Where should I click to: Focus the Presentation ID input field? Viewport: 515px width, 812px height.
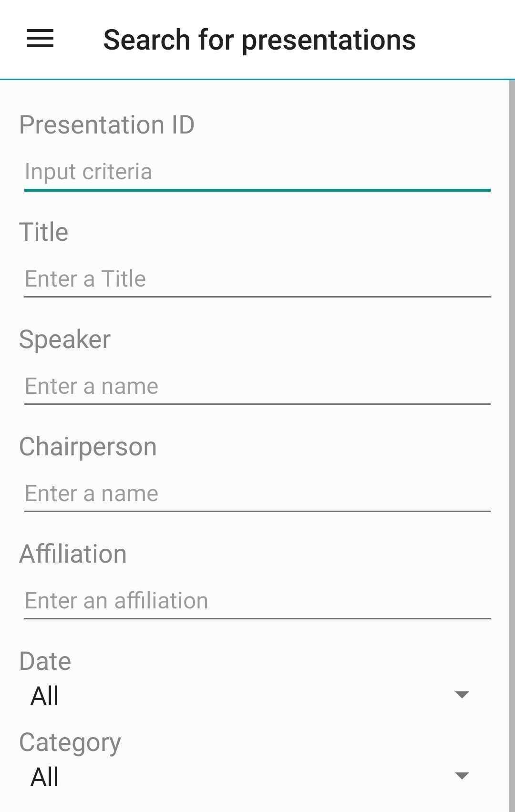point(257,172)
